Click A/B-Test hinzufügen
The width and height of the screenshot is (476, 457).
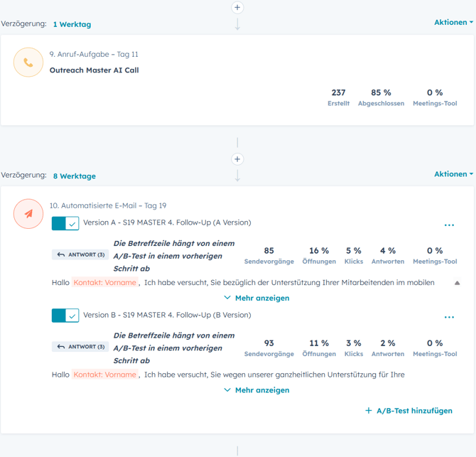pyautogui.click(x=409, y=411)
